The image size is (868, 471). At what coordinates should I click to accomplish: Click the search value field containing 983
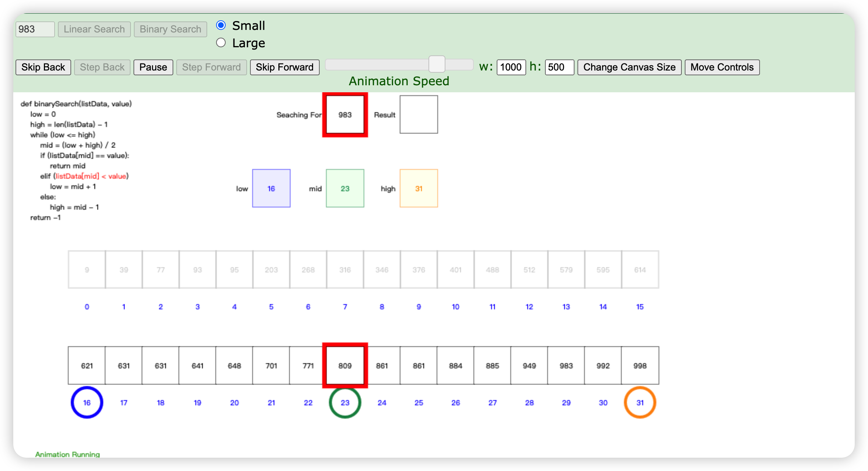pyautogui.click(x=35, y=29)
